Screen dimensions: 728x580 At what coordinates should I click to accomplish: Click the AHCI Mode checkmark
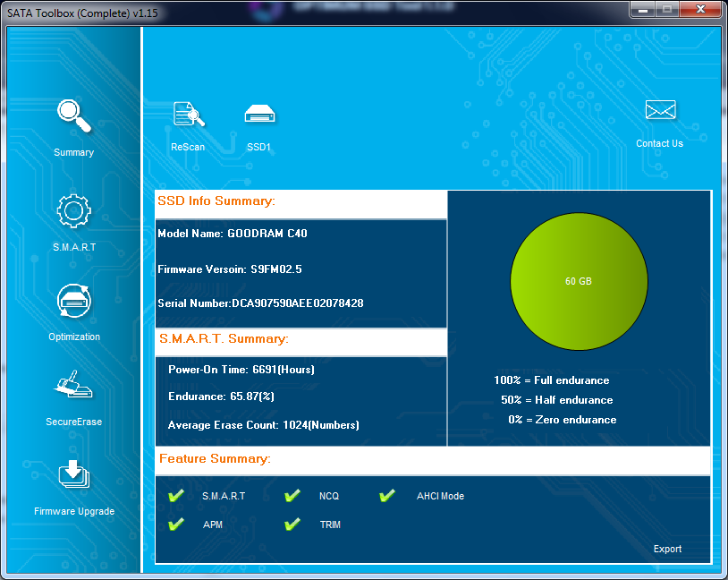click(387, 496)
